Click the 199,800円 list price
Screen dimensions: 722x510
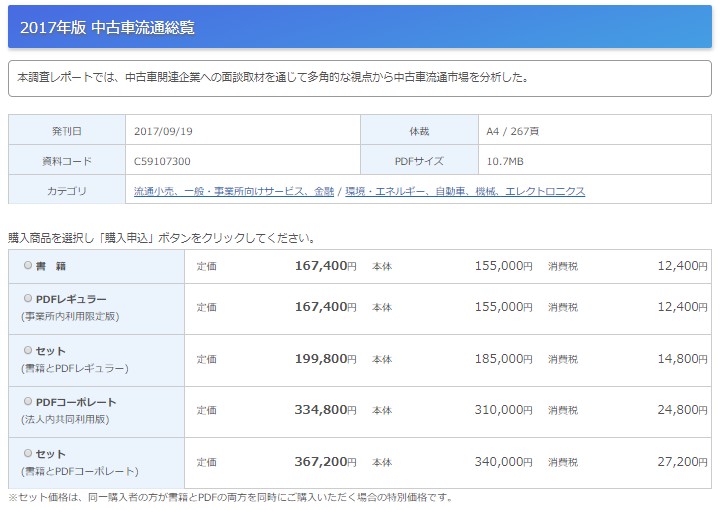326,359
